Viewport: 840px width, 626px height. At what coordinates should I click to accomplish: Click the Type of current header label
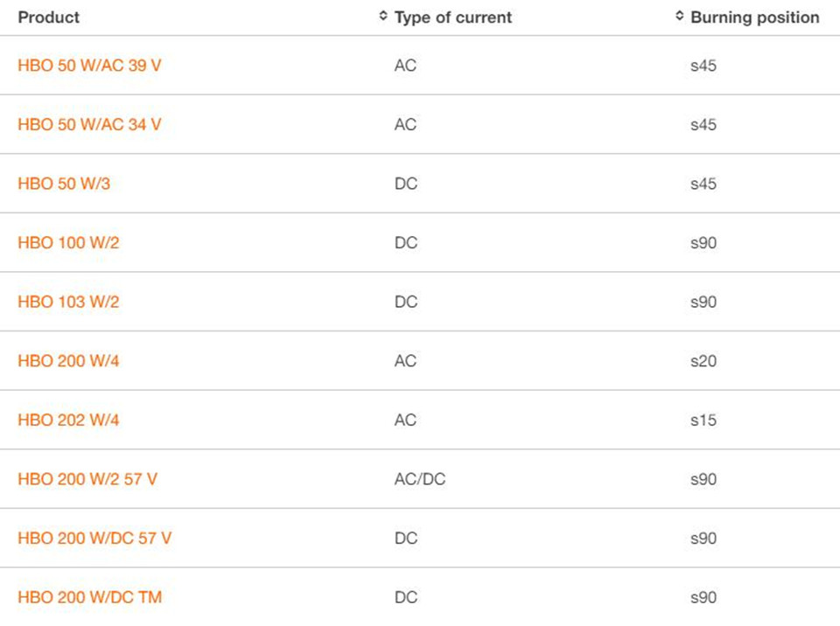point(453,17)
